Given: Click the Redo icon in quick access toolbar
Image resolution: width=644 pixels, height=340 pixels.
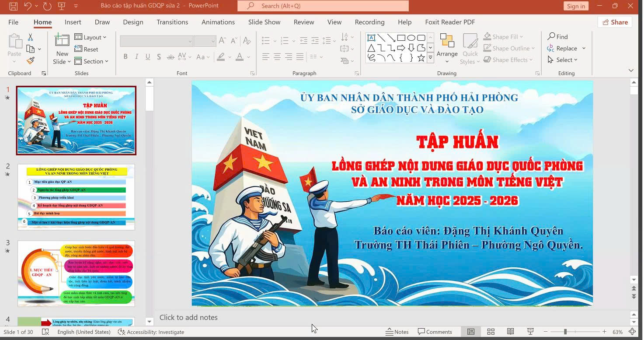Looking at the screenshot, I should [x=47, y=6].
